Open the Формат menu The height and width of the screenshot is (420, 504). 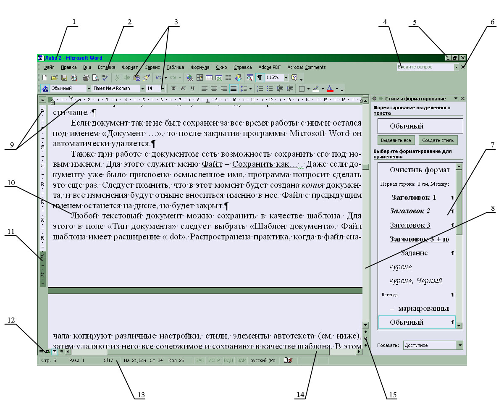pos(130,67)
